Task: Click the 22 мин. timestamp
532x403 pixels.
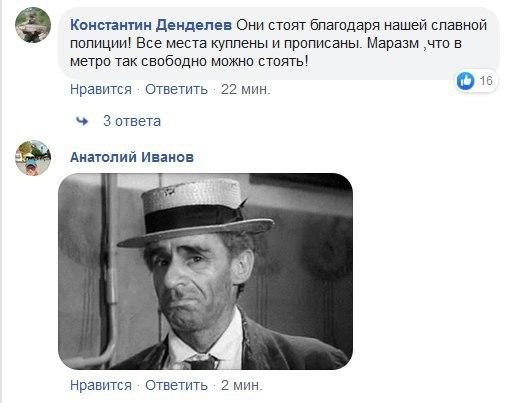Action: (x=246, y=90)
